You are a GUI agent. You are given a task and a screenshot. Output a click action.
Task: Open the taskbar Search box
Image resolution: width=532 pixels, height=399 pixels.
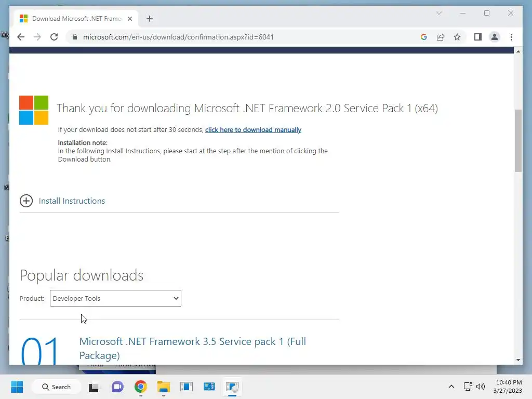coord(56,387)
